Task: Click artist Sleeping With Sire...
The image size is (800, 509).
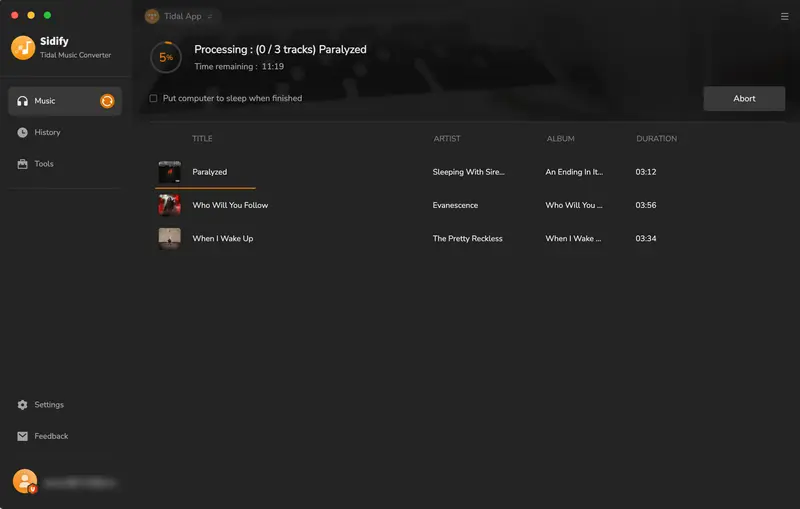Action: pyautogui.click(x=468, y=172)
